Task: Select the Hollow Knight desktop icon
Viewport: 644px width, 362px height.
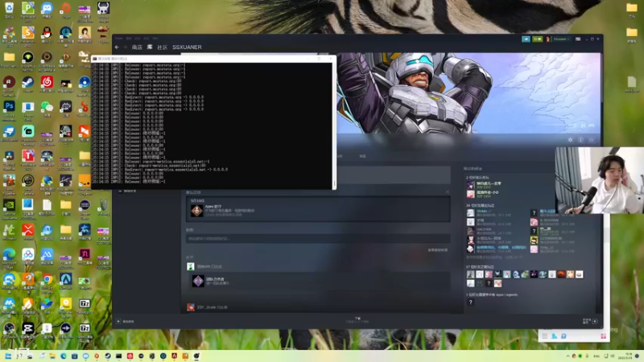Action: (x=103, y=9)
